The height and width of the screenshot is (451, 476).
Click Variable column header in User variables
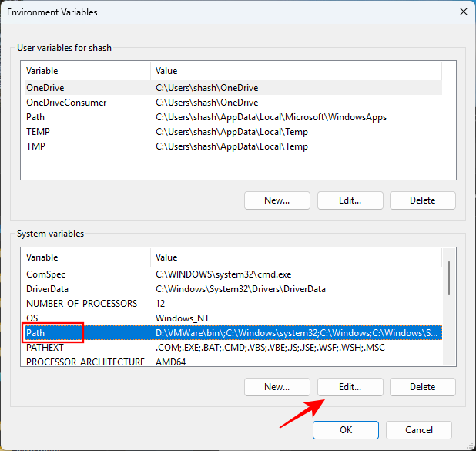[x=88, y=71]
